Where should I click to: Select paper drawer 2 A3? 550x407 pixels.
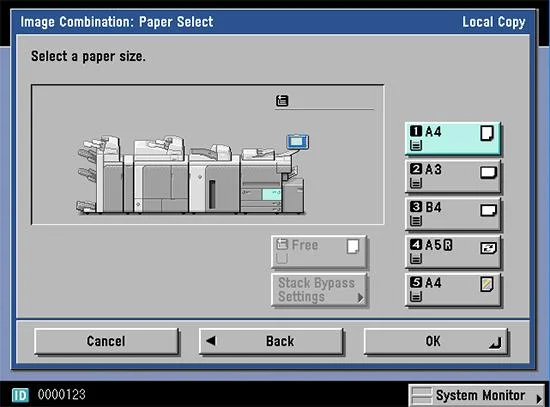coord(452,176)
